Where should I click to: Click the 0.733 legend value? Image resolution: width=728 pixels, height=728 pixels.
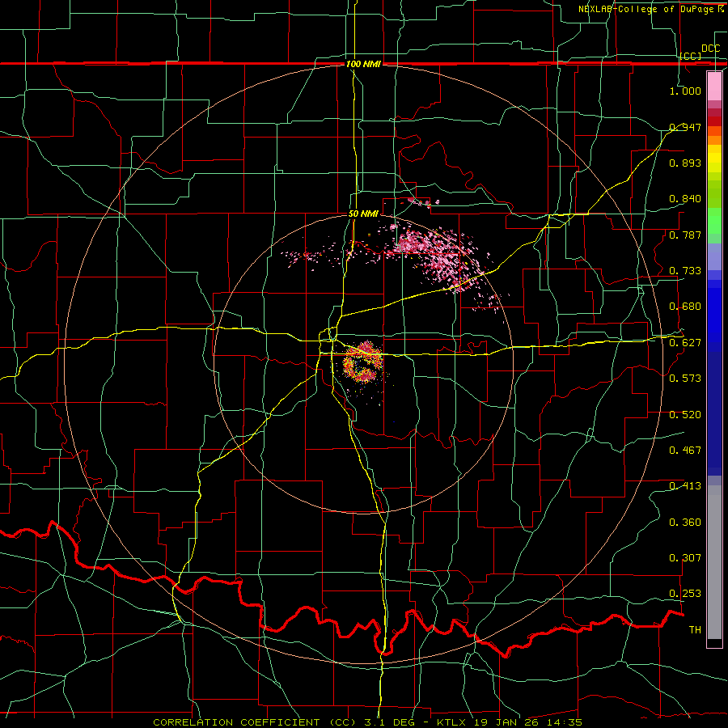click(x=685, y=271)
